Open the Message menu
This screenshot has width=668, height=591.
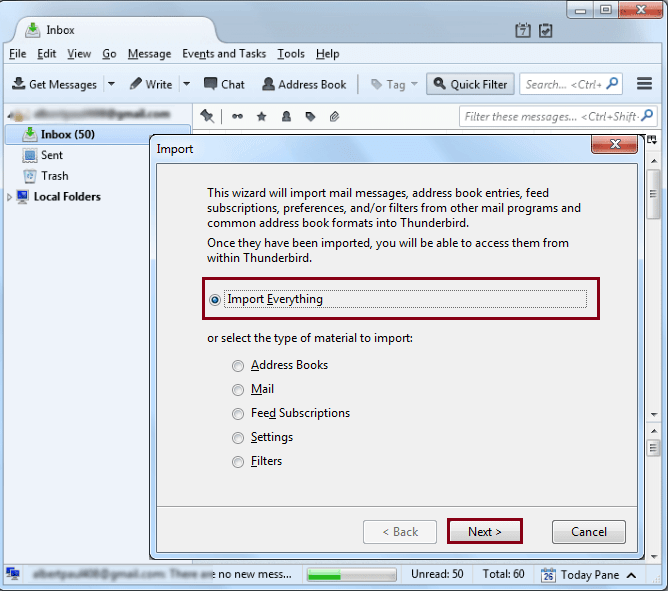click(149, 54)
